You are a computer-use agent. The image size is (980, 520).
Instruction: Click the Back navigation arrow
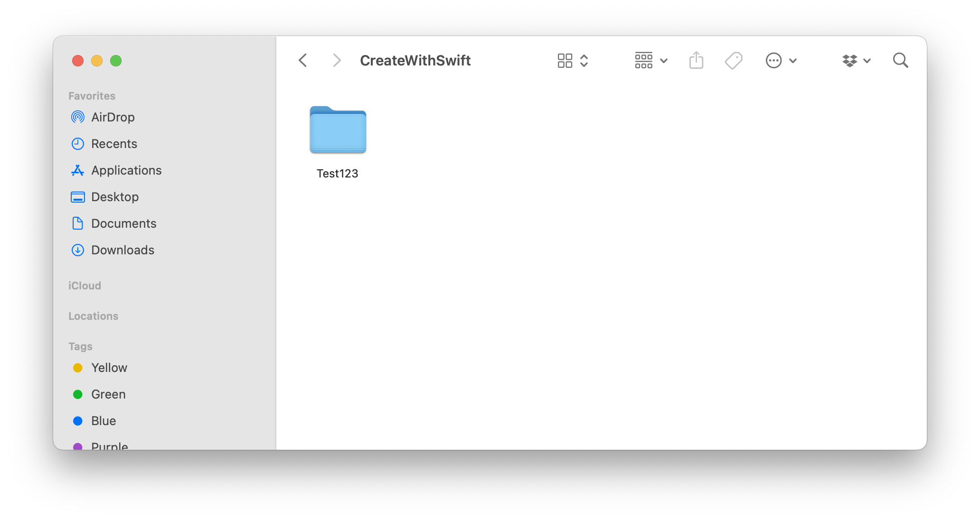[x=303, y=61]
